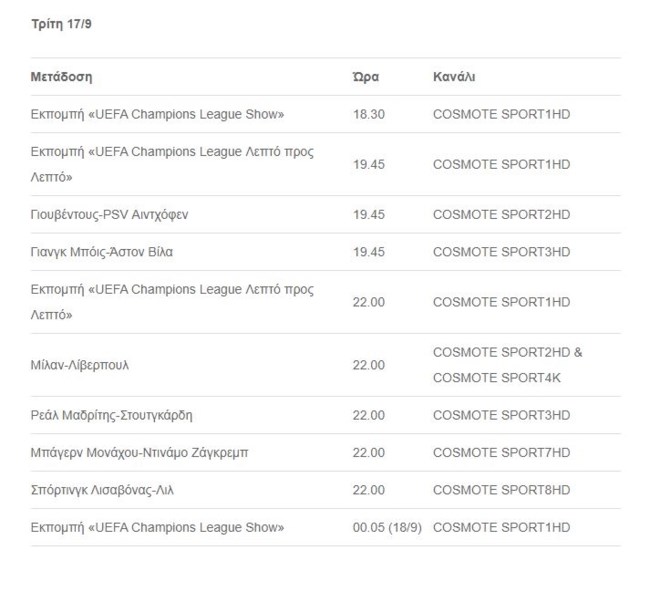The height and width of the screenshot is (602, 650).
Task: Click the 22.00 'Λεπτό προς Λεπτό' show row
Action: (172, 302)
